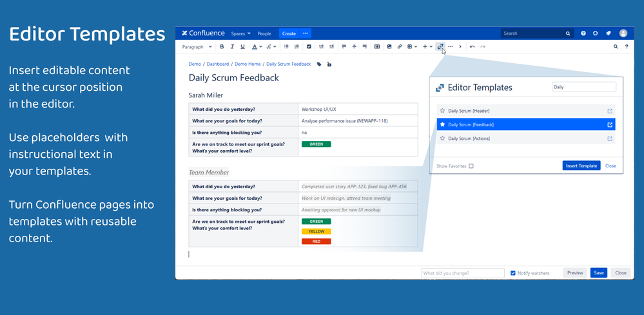This screenshot has height=315, width=644.
Task: Apply bold formatting in editor toolbar
Action: [x=222, y=47]
